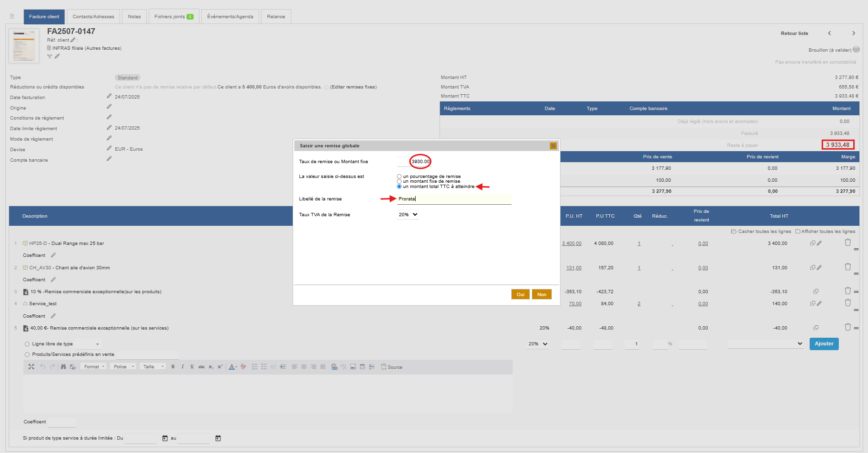Click into the 'Libellé de la remise' field
Screen dimensions: 868x453
click(453, 199)
